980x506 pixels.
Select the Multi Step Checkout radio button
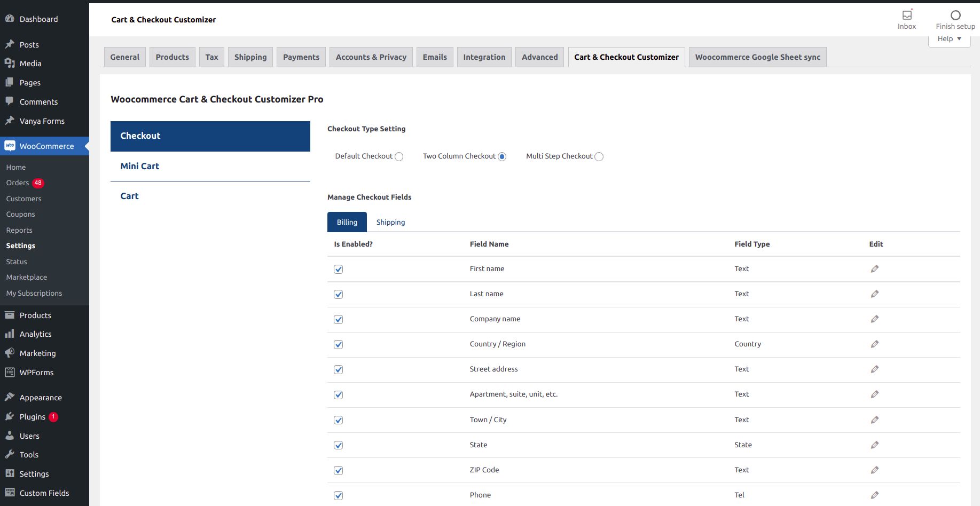pyautogui.click(x=599, y=157)
